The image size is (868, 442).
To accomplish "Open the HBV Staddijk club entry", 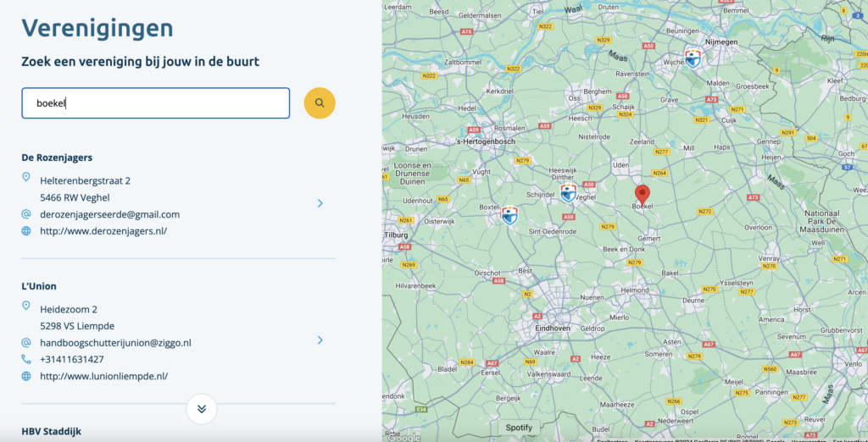I will pyautogui.click(x=52, y=431).
